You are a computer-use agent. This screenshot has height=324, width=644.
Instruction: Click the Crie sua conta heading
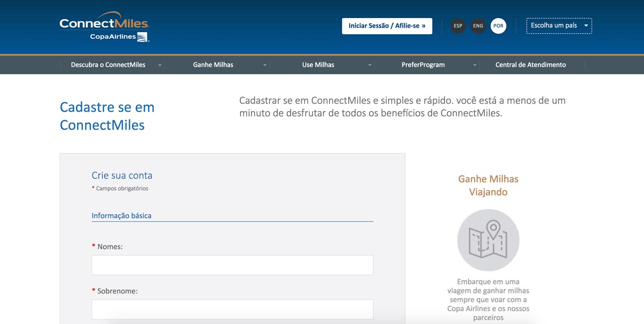coord(122,176)
